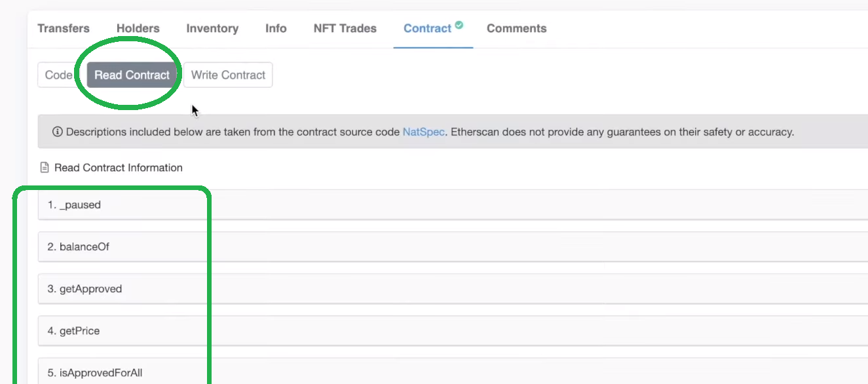Open the NFT Trades tab
The height and width of the screenshot is (384, 868).
pyautogui.click(x=345, y=28)
